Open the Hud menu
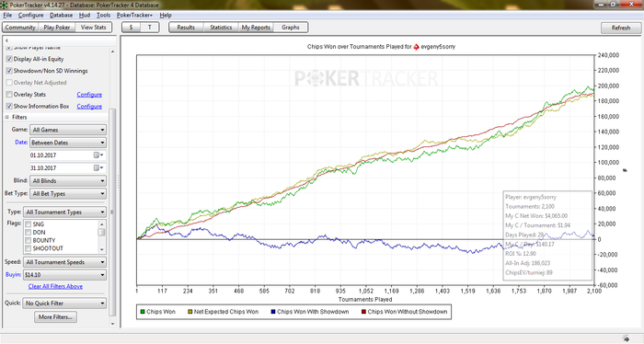The width and height of the screenshot is (644, 344). [85, 16]
